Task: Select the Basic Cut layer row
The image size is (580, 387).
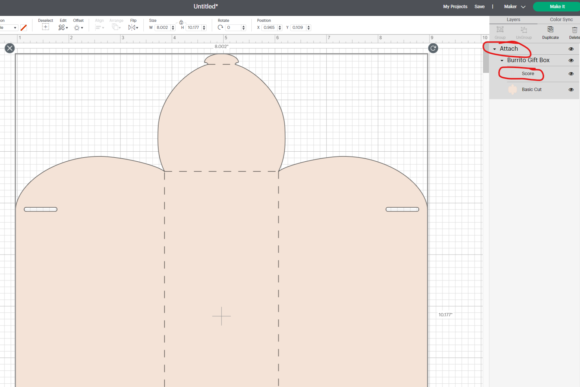Action: [534, 89]
